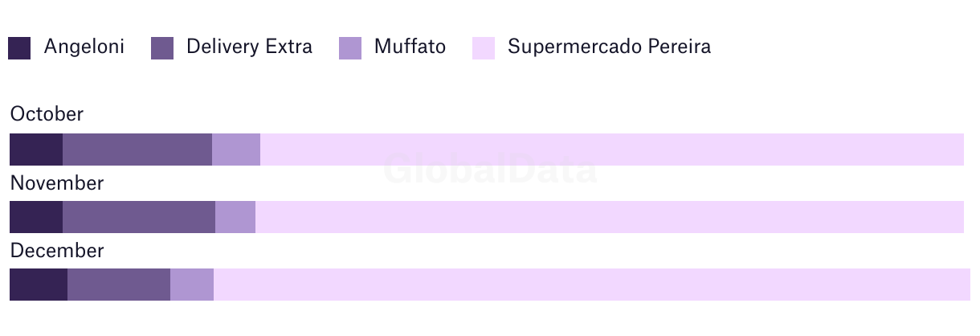
Task: Click the October Delivery Extra bar segment
Action: 137,150
